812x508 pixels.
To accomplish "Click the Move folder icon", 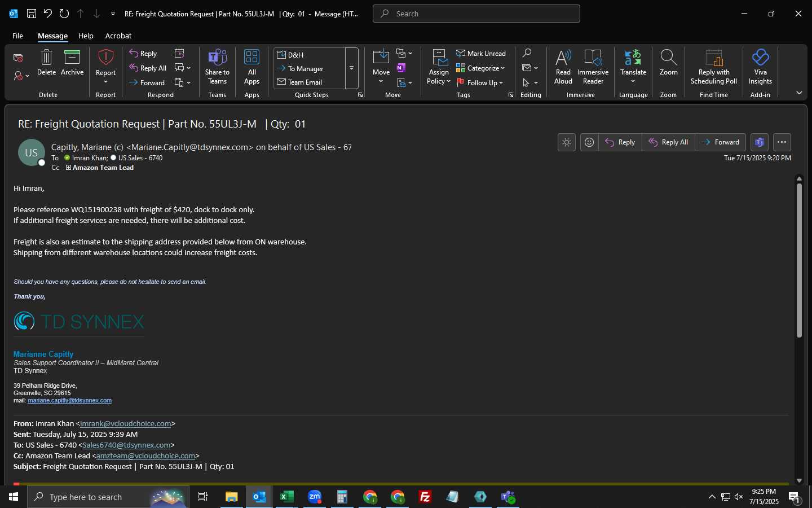I will click(381, 56).
